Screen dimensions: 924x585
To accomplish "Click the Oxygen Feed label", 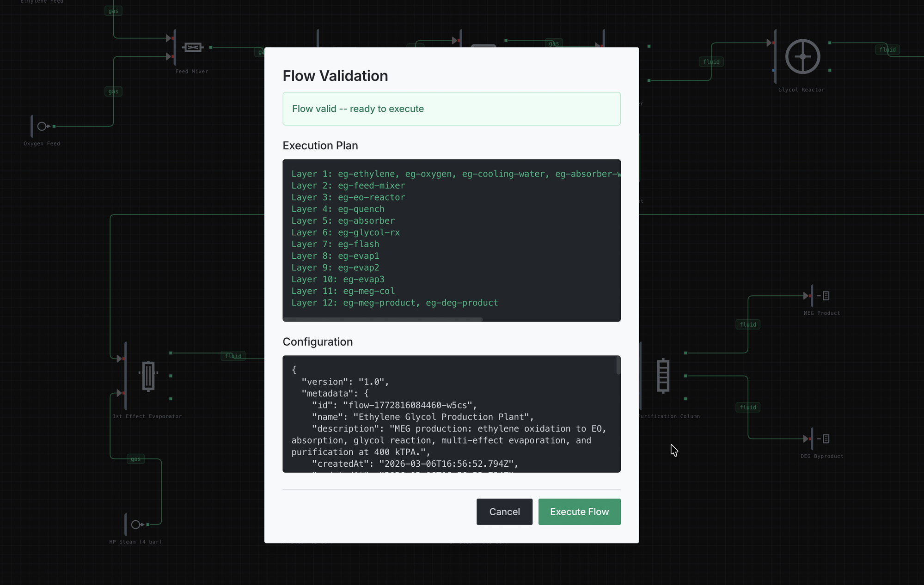I will [42, 144].
